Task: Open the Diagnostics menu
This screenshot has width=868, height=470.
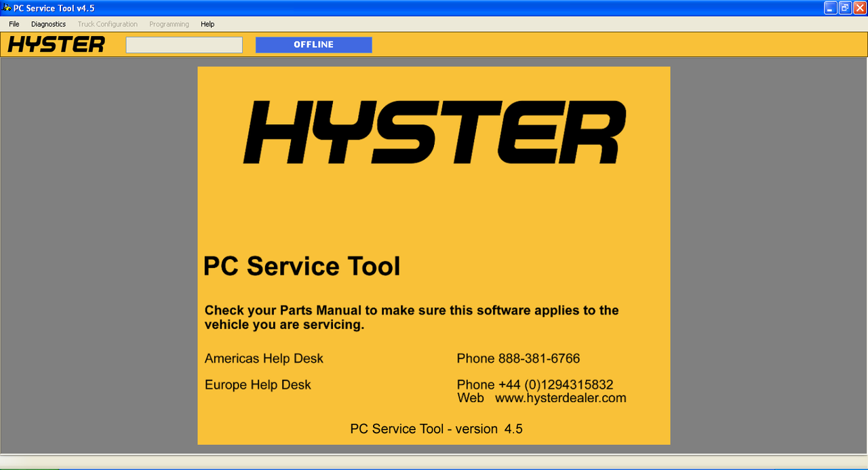Action: 48,24
